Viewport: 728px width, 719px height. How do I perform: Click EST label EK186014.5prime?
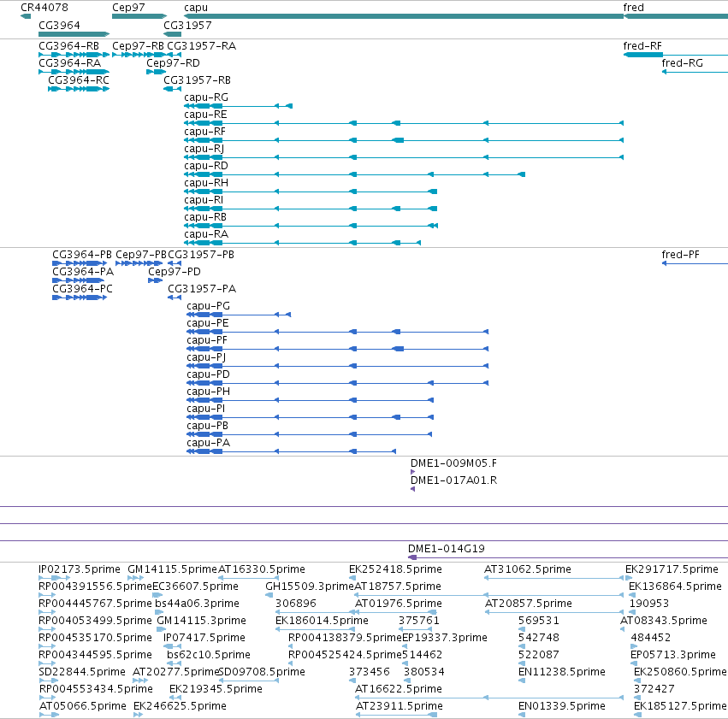coord(322,621)
